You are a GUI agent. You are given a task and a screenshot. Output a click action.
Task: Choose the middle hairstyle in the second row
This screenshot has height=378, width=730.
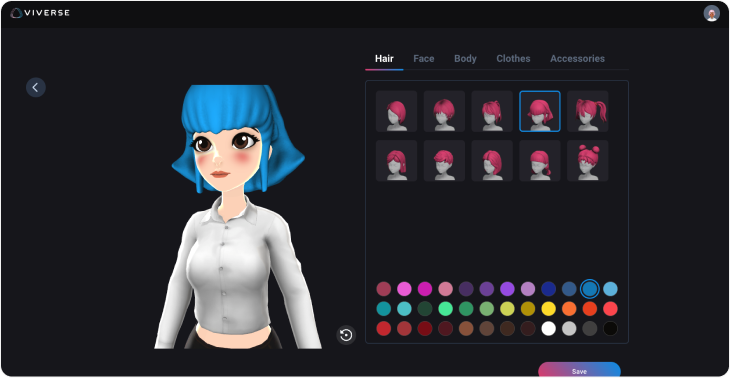pyautogui.click(x=492, y=161)
